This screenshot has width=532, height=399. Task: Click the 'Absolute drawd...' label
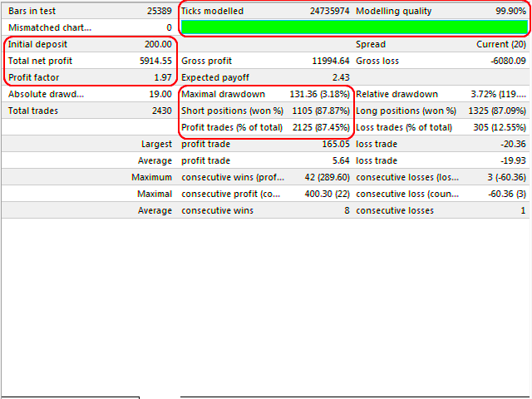click(46, 94)
